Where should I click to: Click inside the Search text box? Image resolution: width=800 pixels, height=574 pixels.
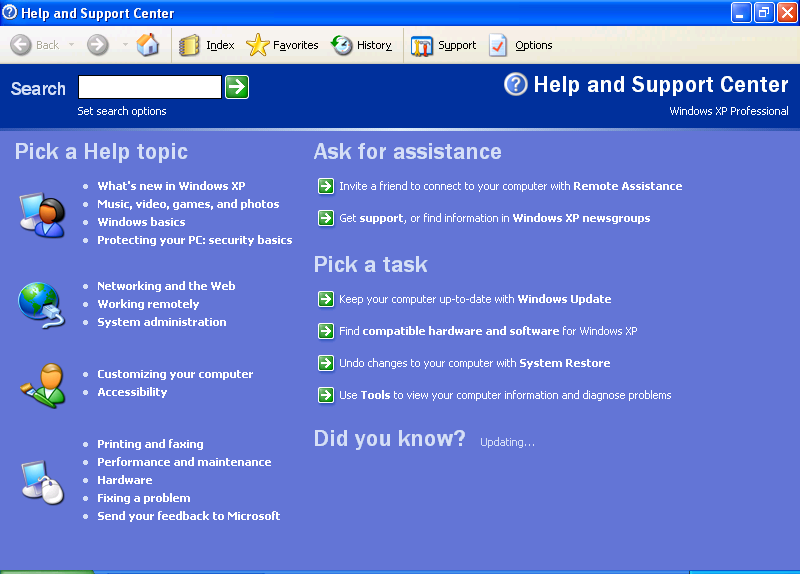(150, 87)
